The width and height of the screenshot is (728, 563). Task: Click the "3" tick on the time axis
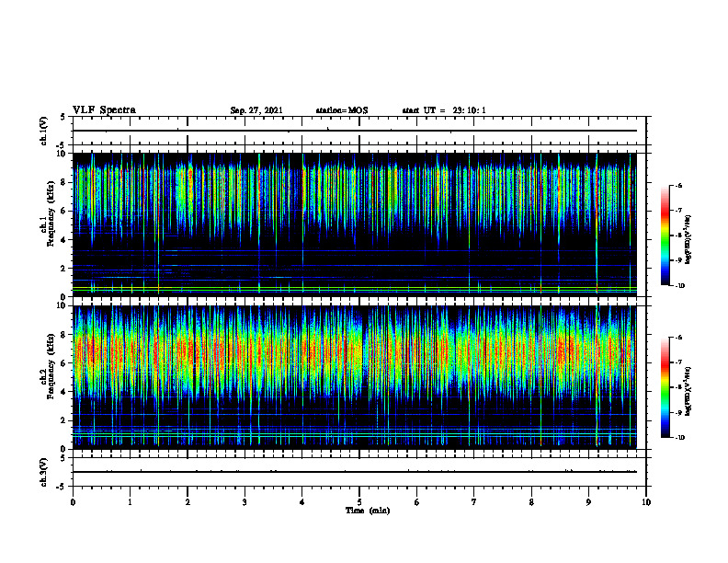click(x=245, y=502)
